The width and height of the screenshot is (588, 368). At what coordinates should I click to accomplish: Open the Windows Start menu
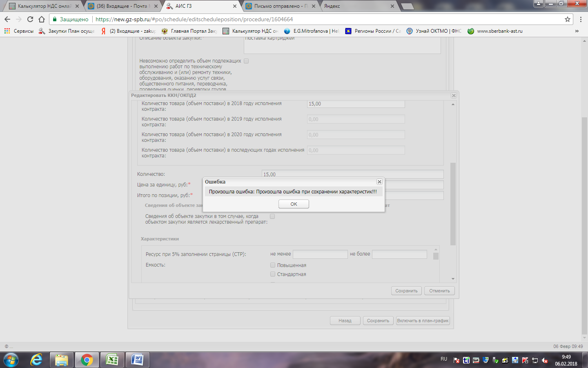click(11, 360)
